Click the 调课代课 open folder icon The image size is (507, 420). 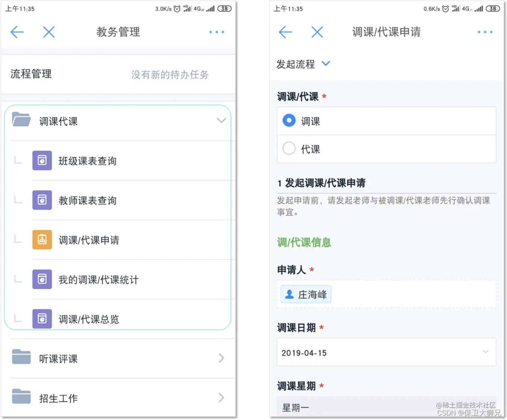click(21, 120)
